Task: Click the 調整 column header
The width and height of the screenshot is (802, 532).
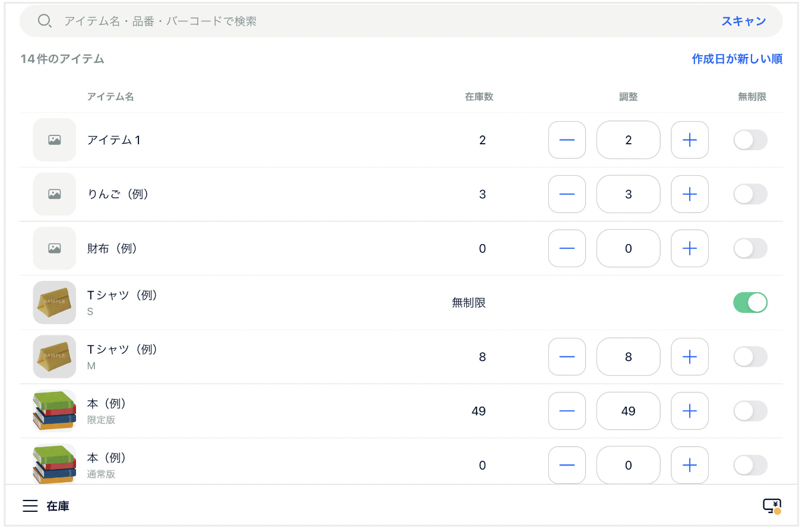Action: pos(628,97)
